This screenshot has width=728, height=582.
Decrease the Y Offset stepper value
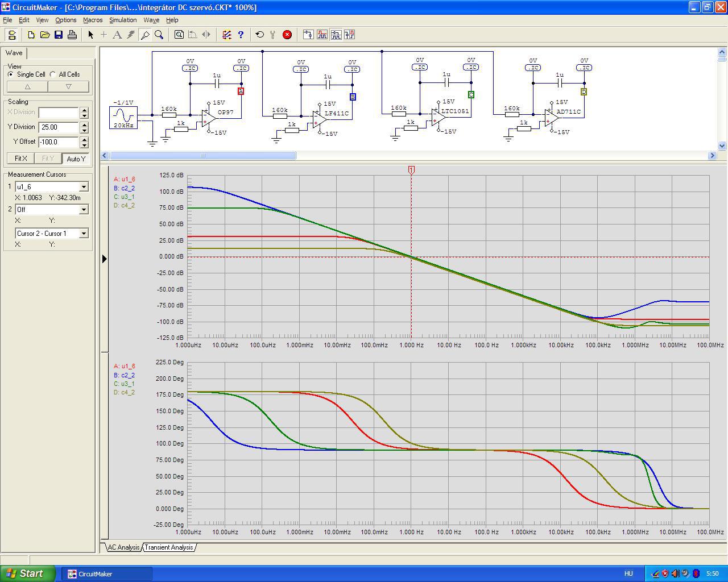(85, 145)
